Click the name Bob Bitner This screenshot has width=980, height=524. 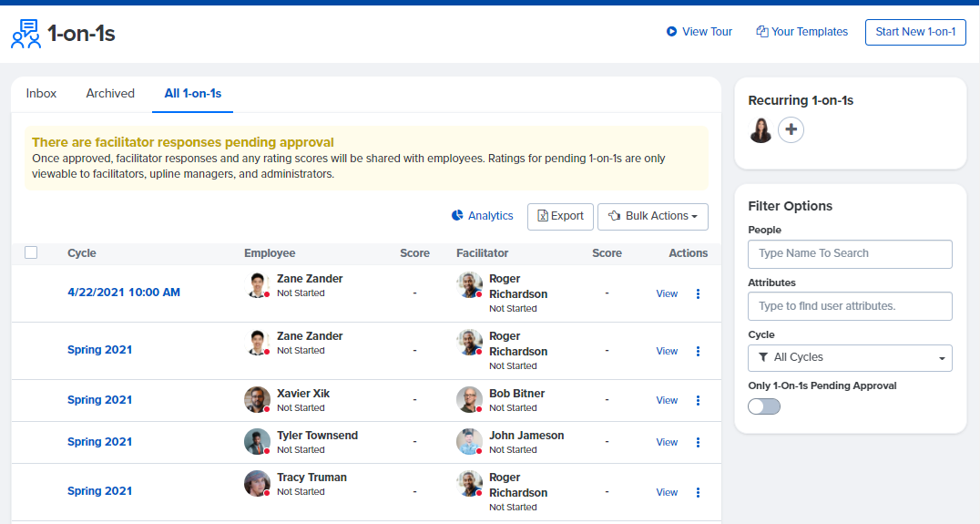pos(517,394)
